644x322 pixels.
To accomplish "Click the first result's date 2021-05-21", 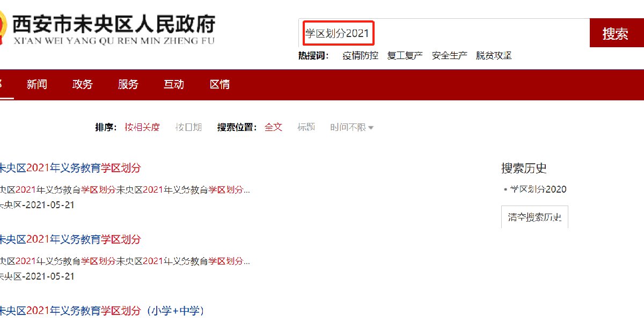I will pyautogui.click(x=49, y=204).
